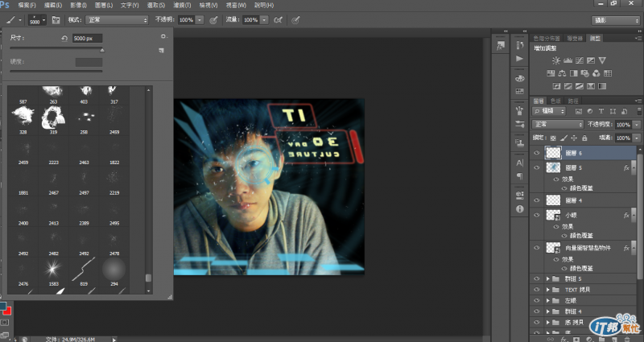Add Channel Mixer adjustment icon
644x342 pixels.
point(597,73)
